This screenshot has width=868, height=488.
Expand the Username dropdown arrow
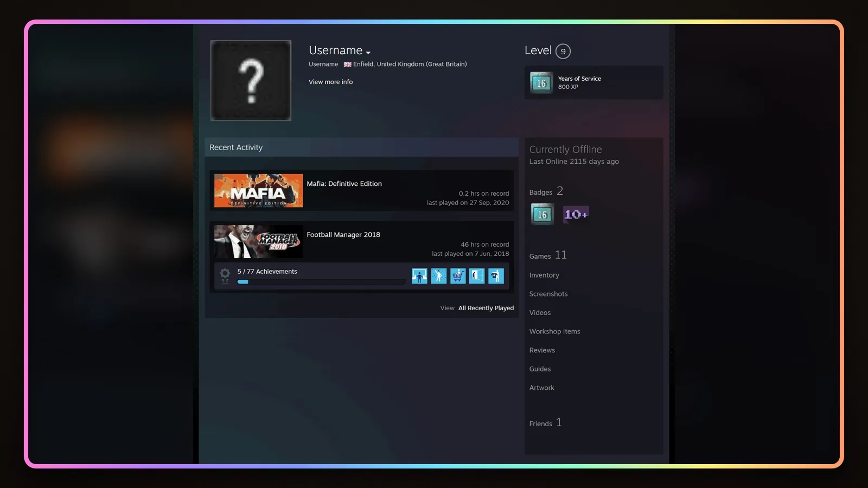368,53
